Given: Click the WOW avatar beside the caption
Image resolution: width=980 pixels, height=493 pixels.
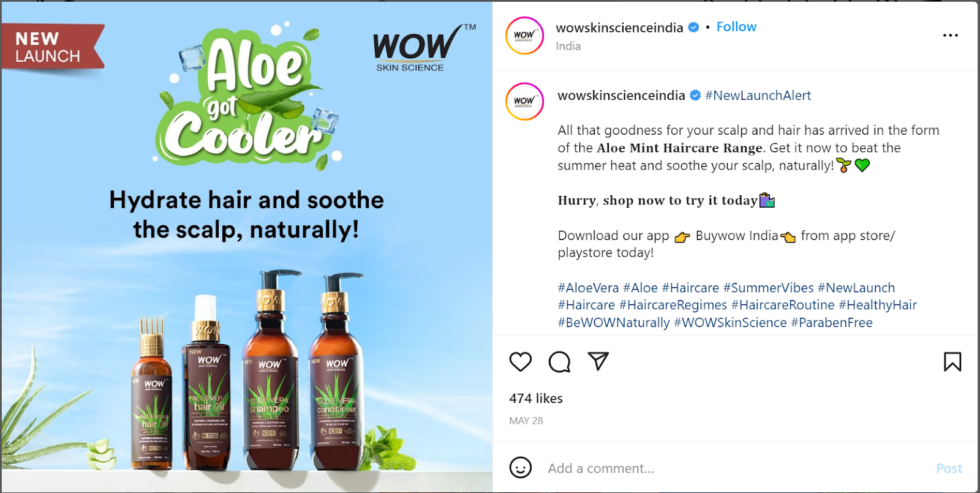Looking at the screenshot, I should 524,102.
